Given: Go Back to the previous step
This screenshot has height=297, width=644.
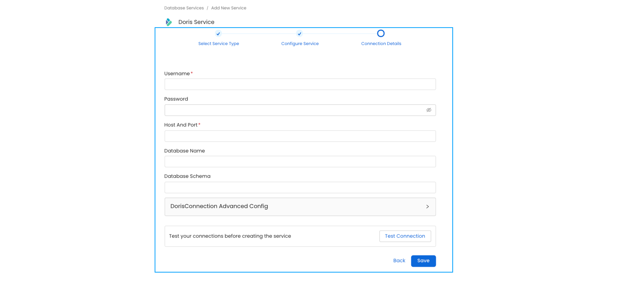Looking at the screenshot, I should (399, 261).
